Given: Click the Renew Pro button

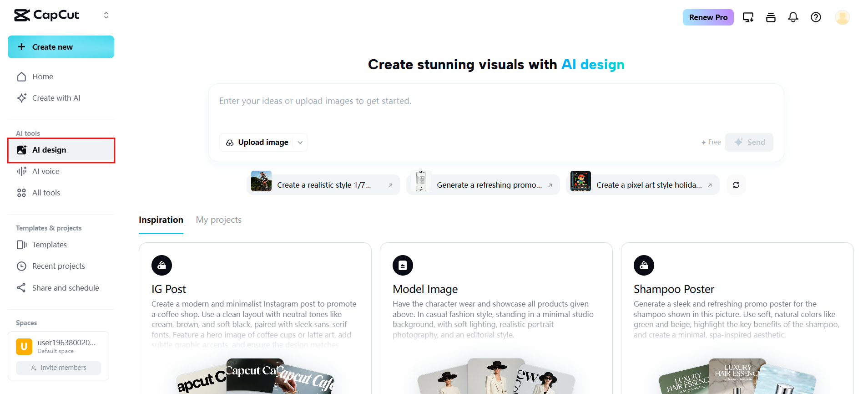Looking at the screenshot, I should click(x=708, y=17).
